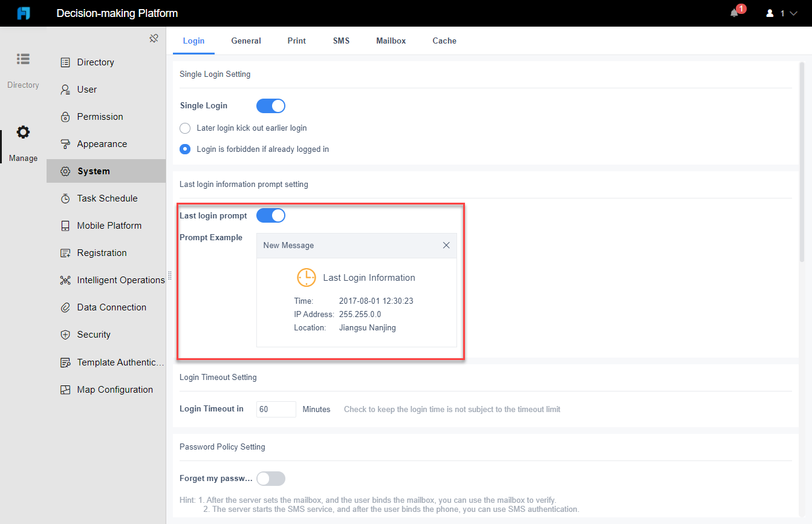Open the notification bell with red badge
This screenshot has width=812, height=524.
pyautogui.click(x=733, y=13)
